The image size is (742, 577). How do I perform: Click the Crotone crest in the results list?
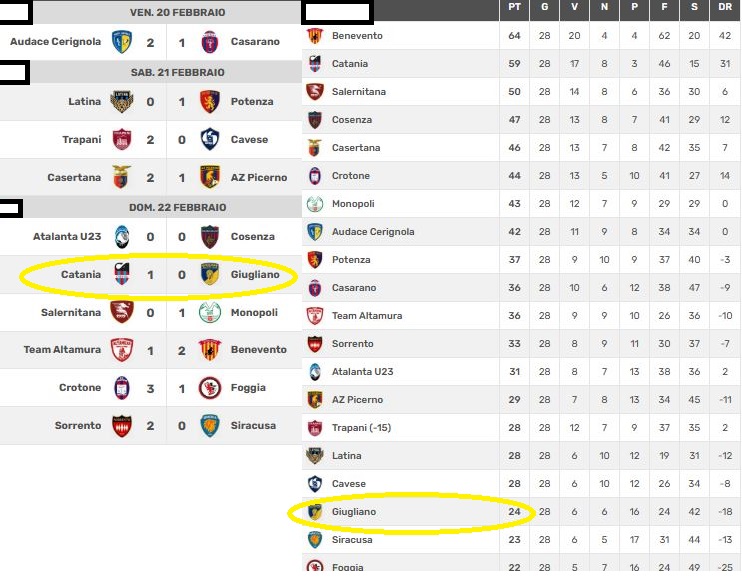122,388
